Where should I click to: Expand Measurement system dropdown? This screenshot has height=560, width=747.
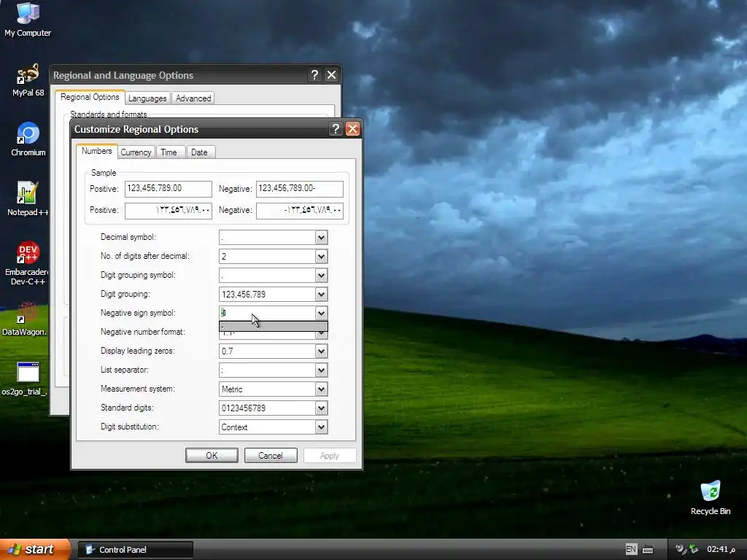[321, 389]
